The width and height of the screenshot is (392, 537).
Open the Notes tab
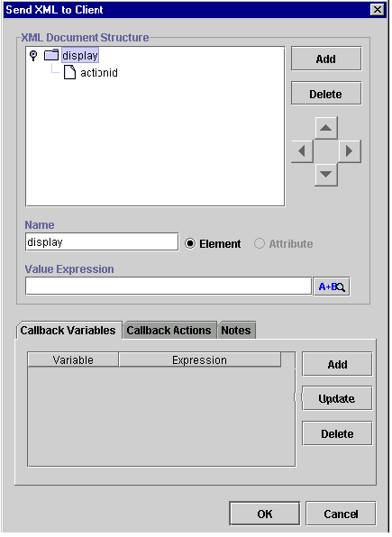point(236,331)
